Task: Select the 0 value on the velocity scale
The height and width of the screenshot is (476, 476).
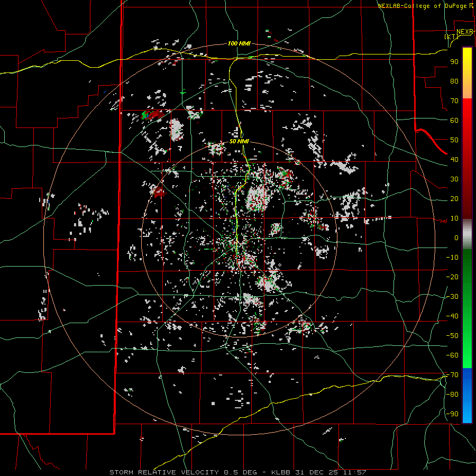Action: (x=456, y=237)
